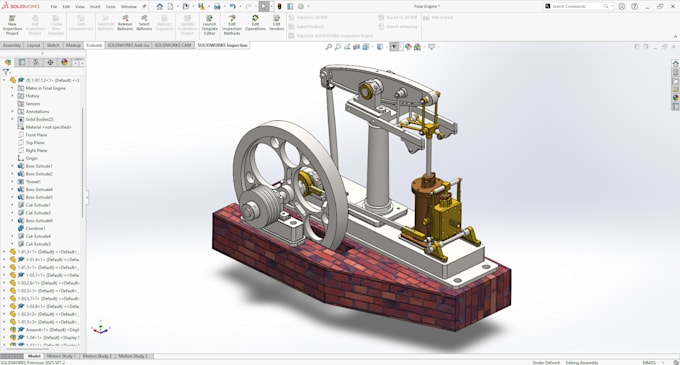Open Appearances color ball in task pane
This screenshot has height=365, width=680.
tap(675, 98)
